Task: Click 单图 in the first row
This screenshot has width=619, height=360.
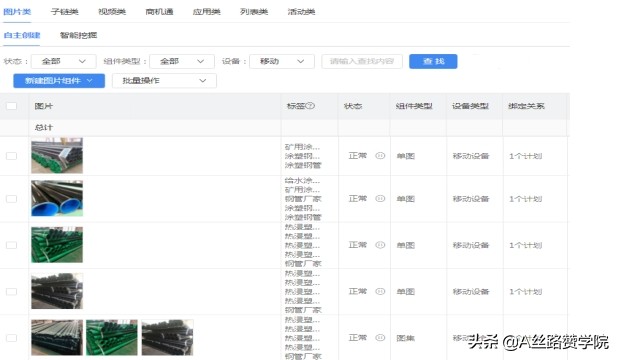Action: tap(406, 156)
